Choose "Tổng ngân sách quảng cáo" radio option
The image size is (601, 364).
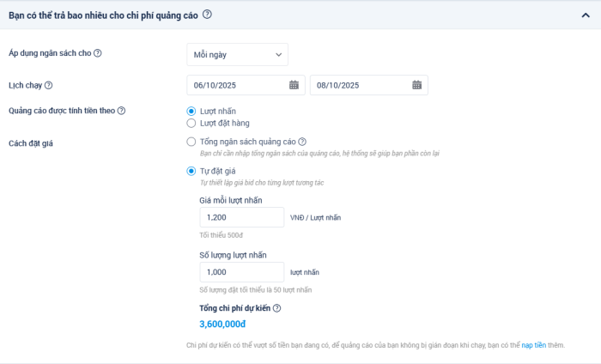(191, 142)
